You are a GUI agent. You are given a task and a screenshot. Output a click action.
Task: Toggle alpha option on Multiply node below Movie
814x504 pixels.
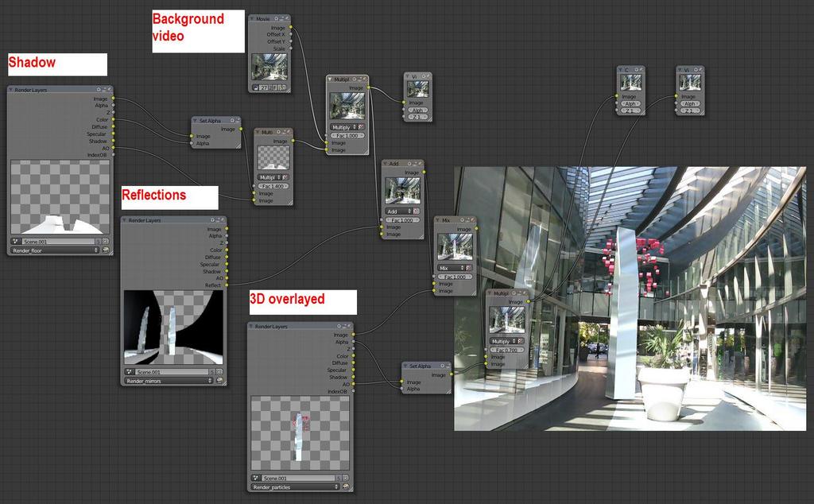[362, 126]
